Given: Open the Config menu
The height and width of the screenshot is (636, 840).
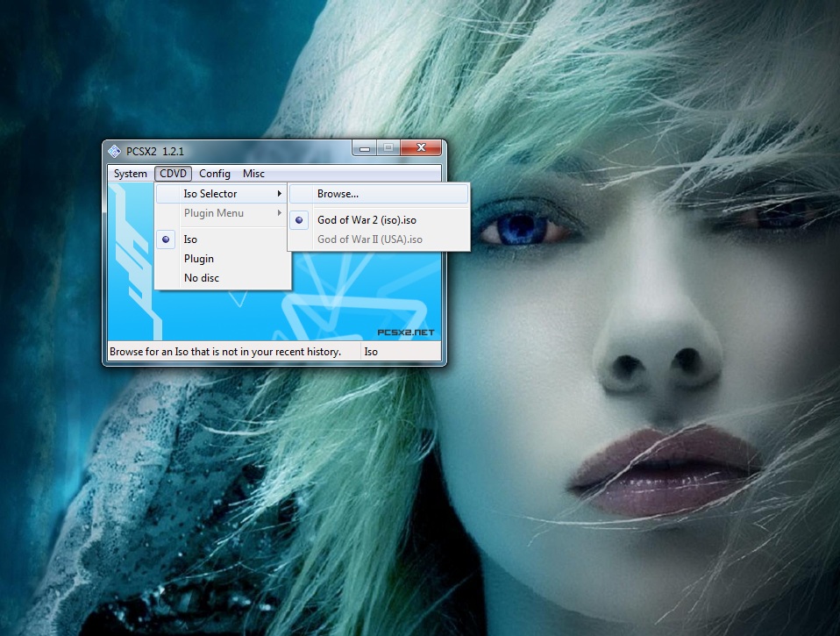Looking at the screenshot, I should coord(215,174).
